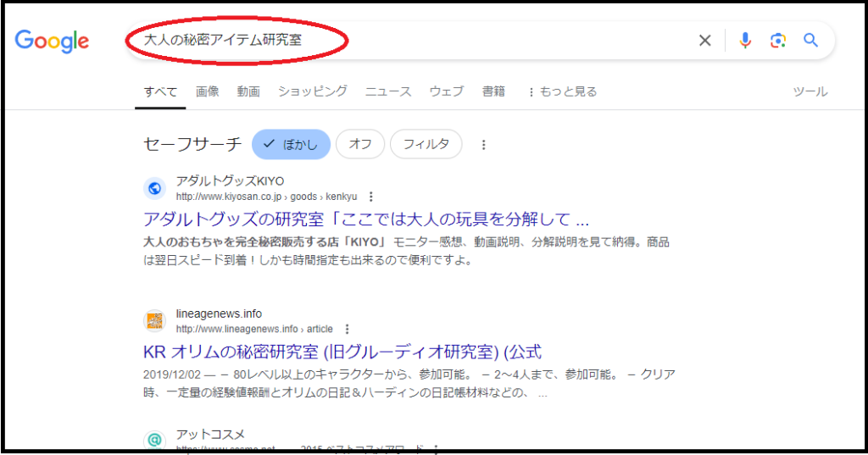The width and height of the screenshot is (868, 455).
Task: Turn SafeSearch オフ
Action: 360,144
